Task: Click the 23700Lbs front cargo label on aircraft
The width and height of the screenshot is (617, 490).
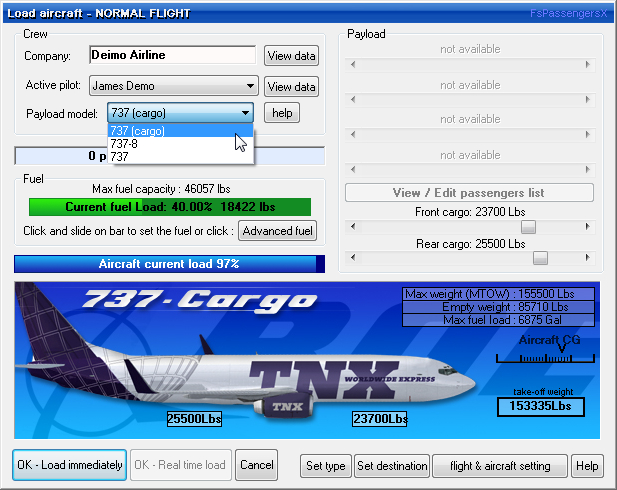Action: [x=380, y=419]
